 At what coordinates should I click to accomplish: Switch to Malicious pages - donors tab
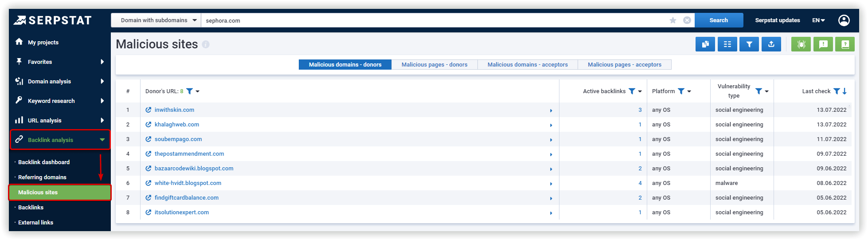(434, 65)
